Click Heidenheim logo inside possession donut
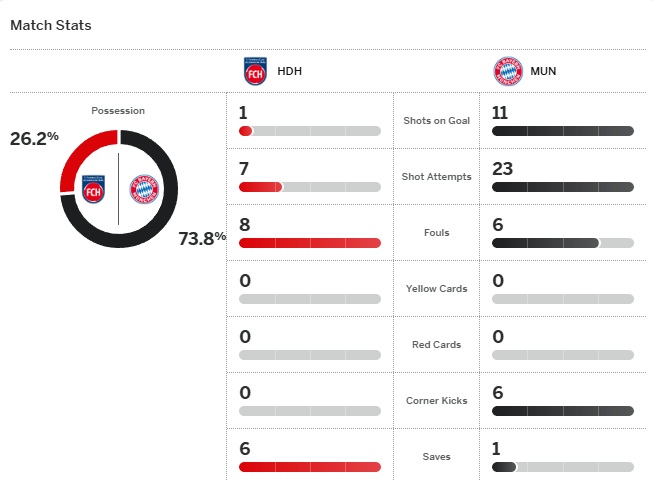 click(93, 188)
